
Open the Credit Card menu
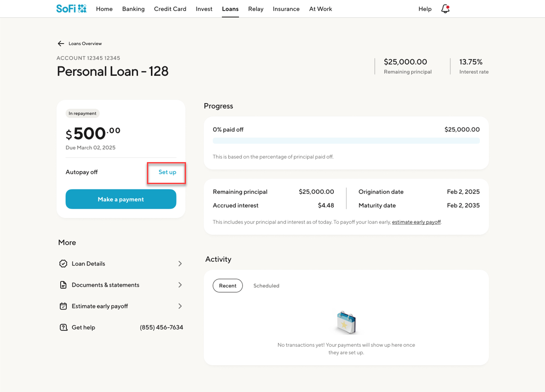click(x=170, y=9)
